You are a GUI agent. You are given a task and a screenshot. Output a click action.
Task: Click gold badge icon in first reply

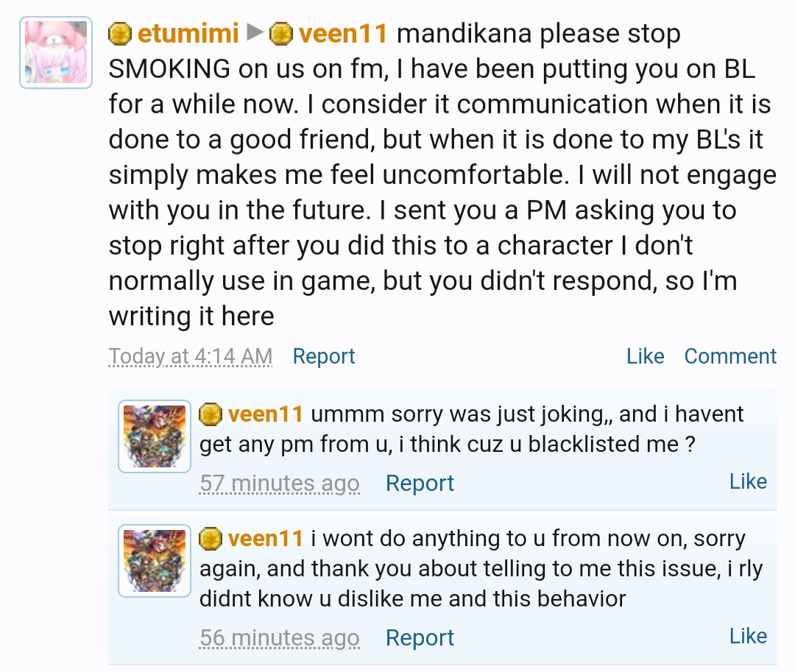[211, 414]
